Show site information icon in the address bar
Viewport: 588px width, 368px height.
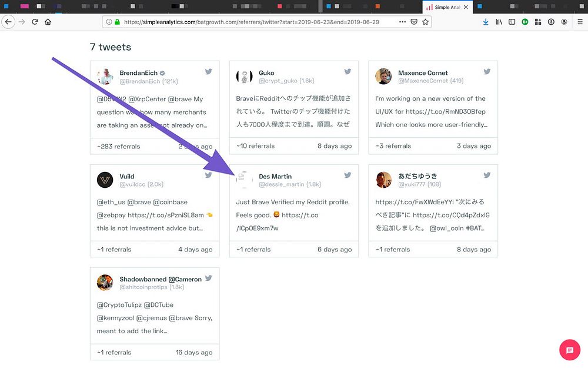coord(109,22)
